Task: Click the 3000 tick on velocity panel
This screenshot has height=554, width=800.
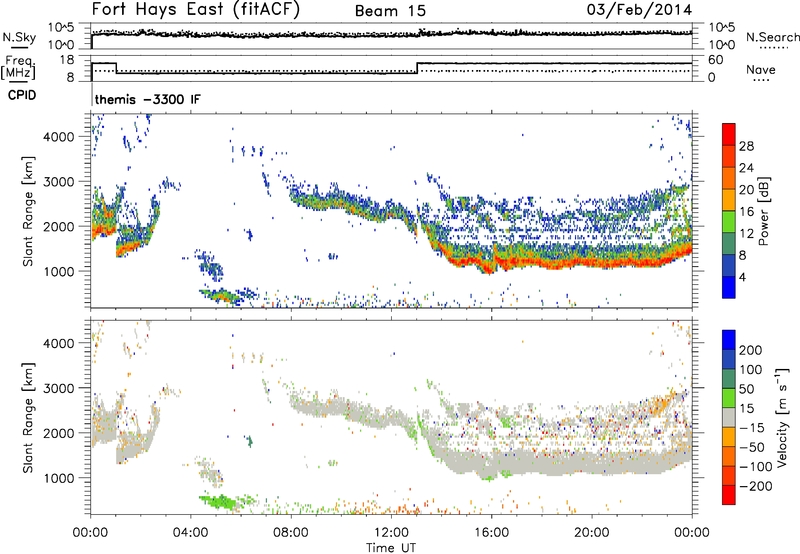Action: (x=59, y=388)
